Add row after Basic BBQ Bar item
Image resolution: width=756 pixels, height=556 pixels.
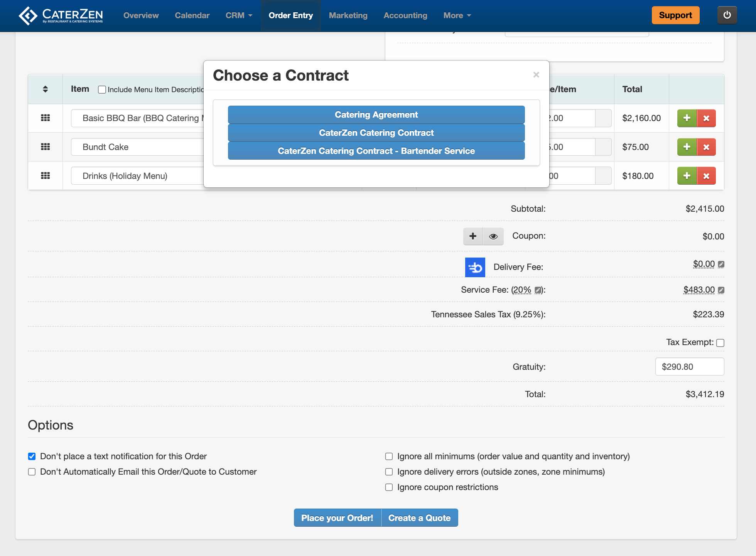[687, 118]
